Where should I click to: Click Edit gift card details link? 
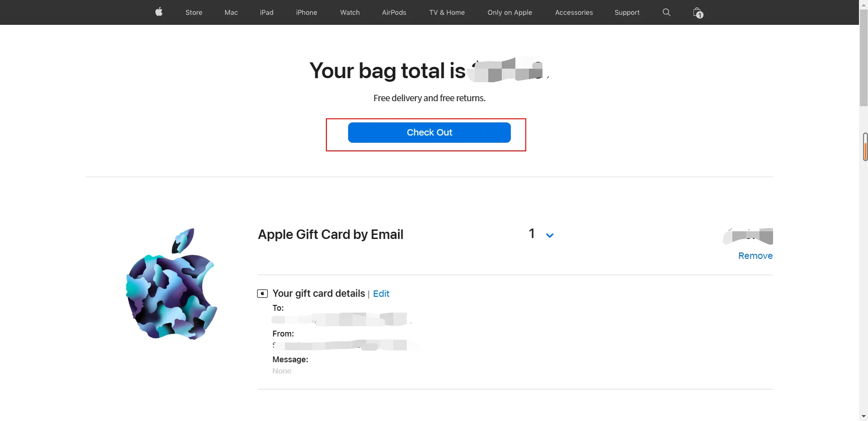[x=381, y=294]
